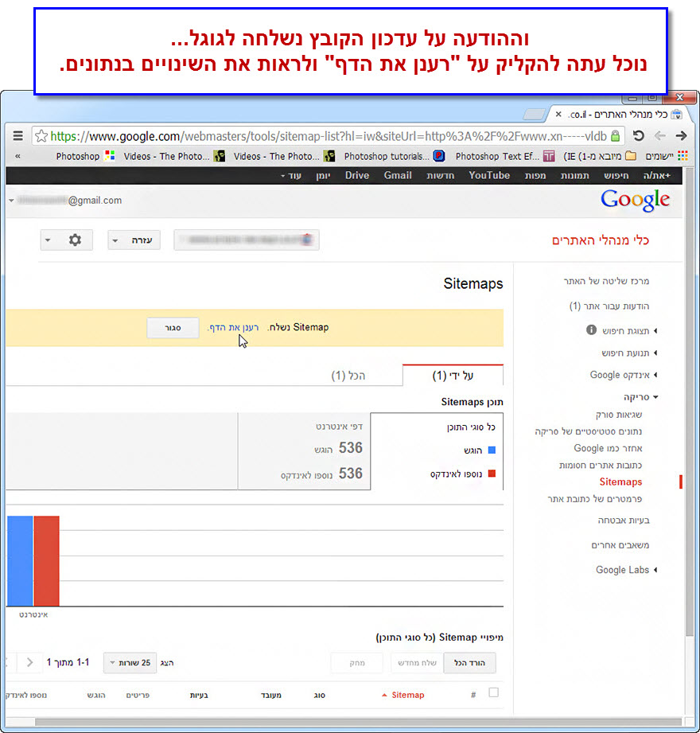Image resolution: width=700 pixels, height=733 pixels.
Task: Open the עזרה help dropdown
Action: pos(134,240)
